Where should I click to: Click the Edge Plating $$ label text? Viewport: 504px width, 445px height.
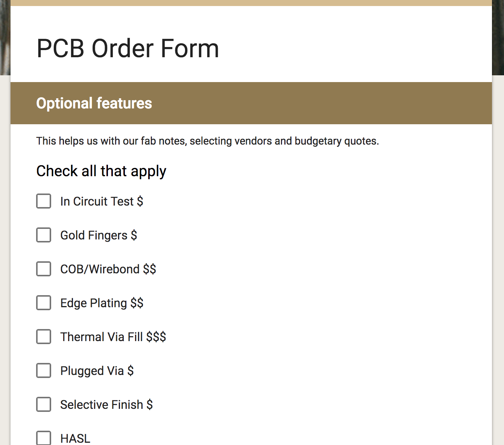point(102,303)
